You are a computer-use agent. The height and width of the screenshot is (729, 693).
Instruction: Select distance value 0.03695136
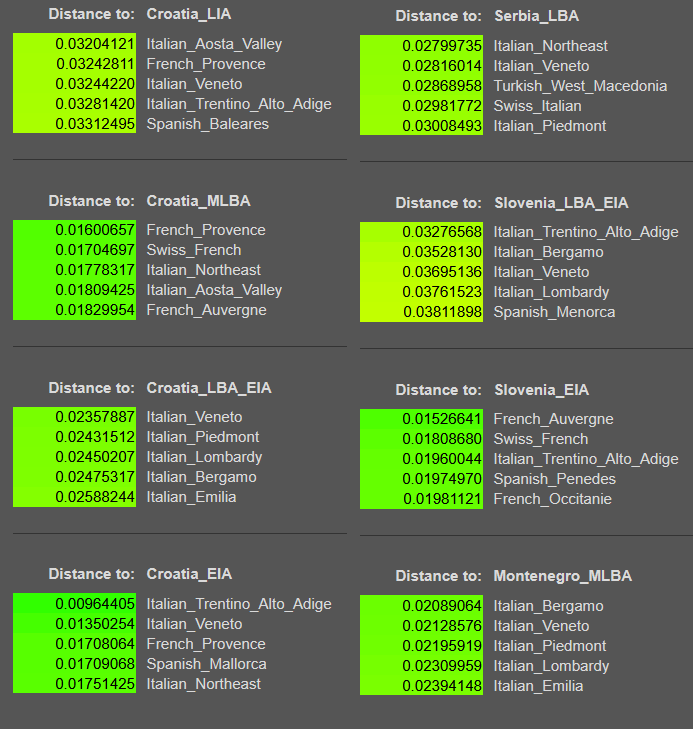click(x=442, y=272)
